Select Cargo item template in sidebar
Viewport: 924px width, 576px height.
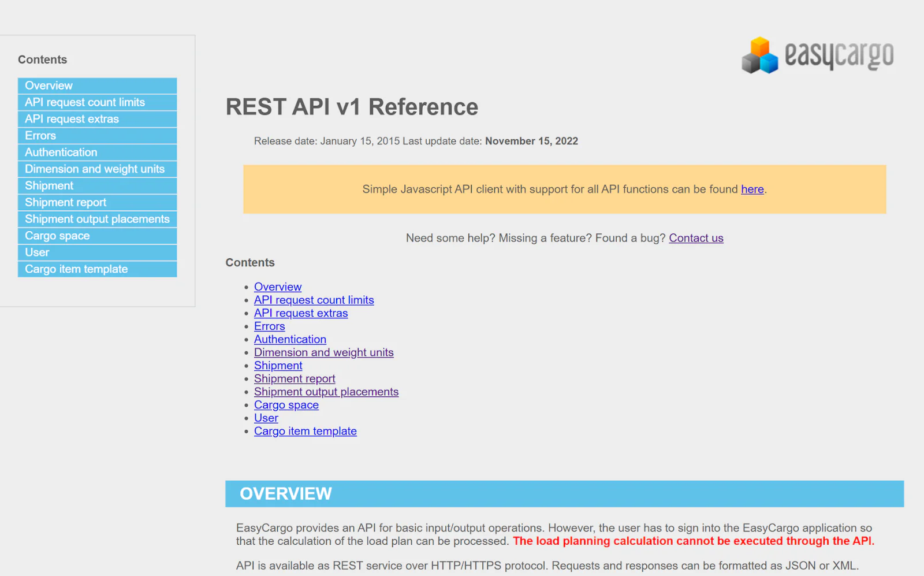click(x=97, y=270)
